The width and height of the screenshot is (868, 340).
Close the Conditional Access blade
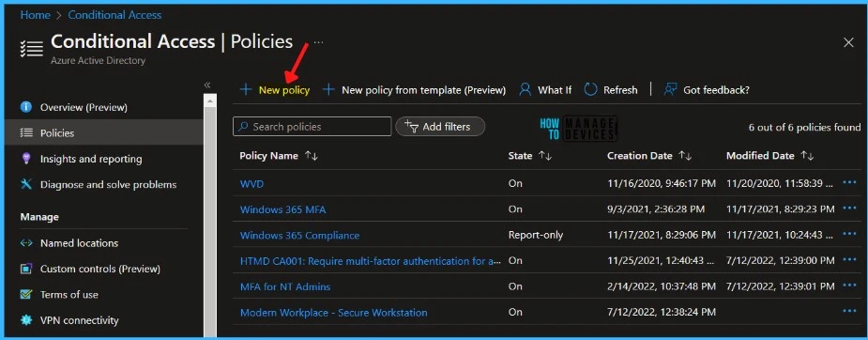[x=848, y=42]
